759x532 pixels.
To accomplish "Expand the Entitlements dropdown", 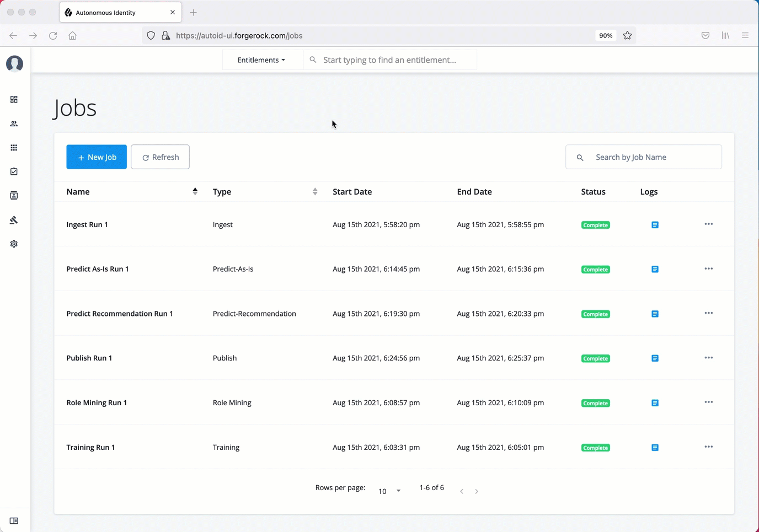I will click(x=261, y=60).
